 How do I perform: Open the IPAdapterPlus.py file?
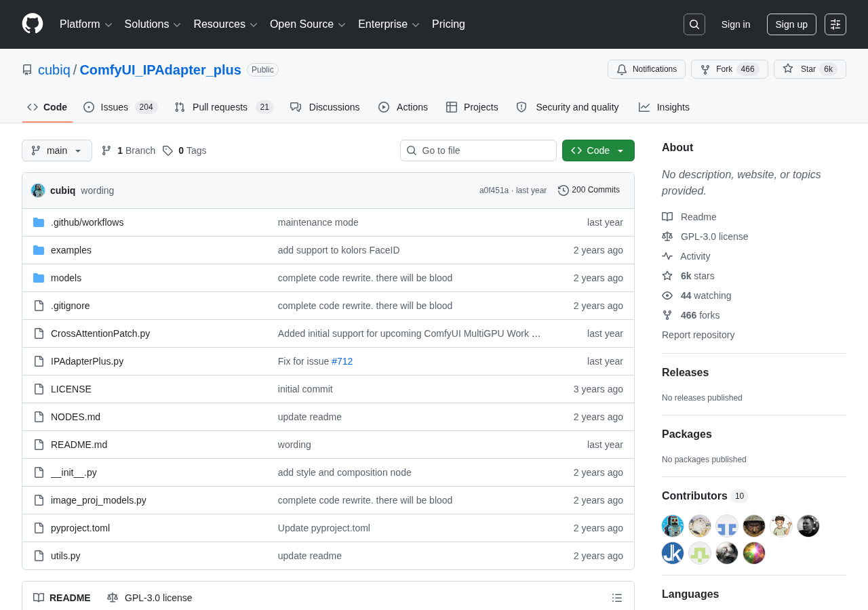(87, 361)
